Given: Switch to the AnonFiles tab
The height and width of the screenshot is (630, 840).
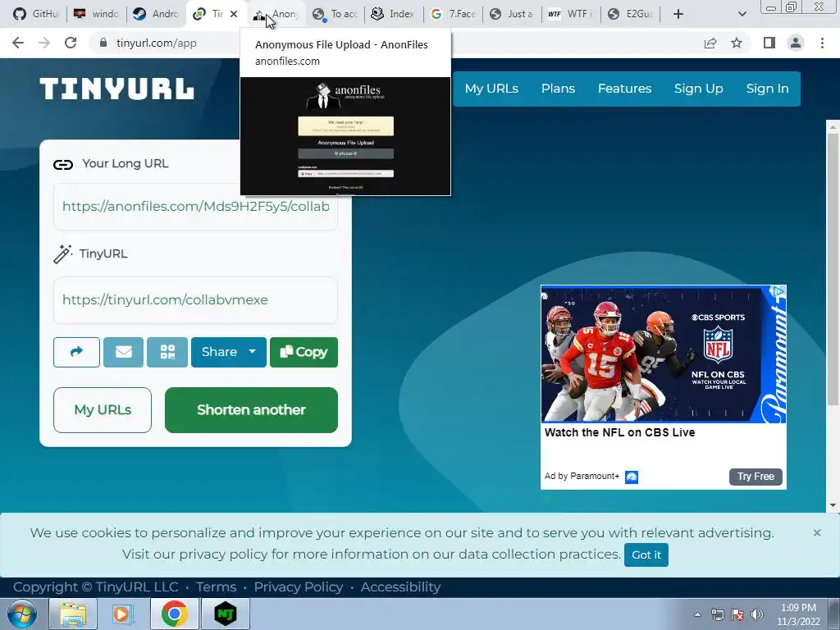Looking at the screenshot, I should (x=276, y=14).
